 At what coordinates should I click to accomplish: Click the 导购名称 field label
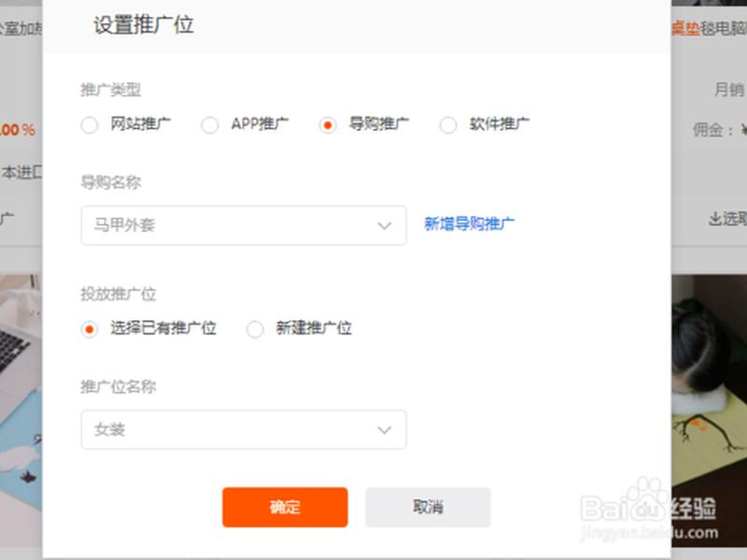click(110, 182)
